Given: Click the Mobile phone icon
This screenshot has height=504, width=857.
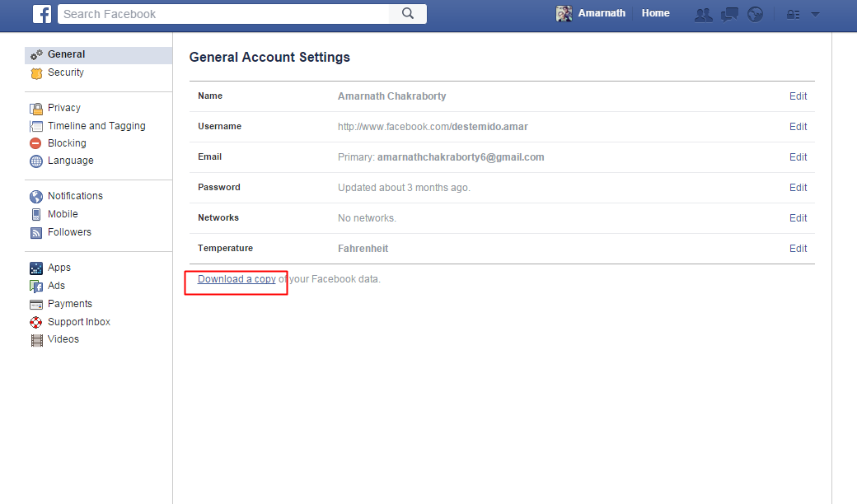Looking at the screenshot, I should (x=36, y=215).
